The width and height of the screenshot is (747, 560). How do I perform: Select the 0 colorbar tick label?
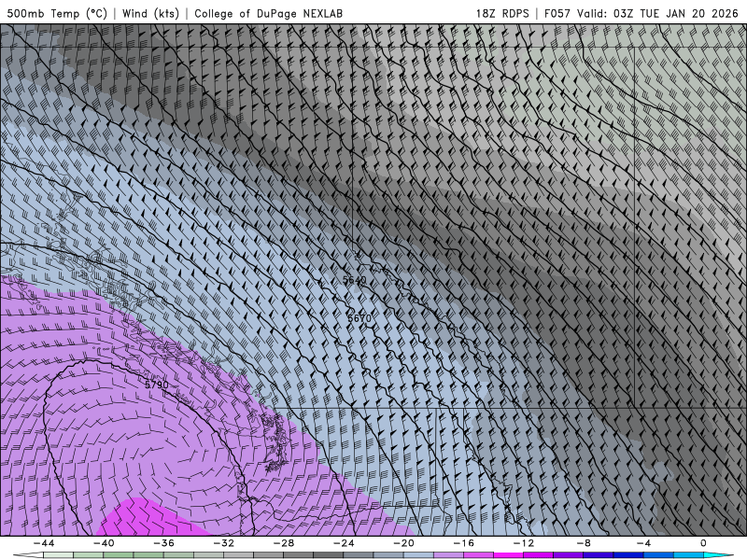[x=704, y=543]
